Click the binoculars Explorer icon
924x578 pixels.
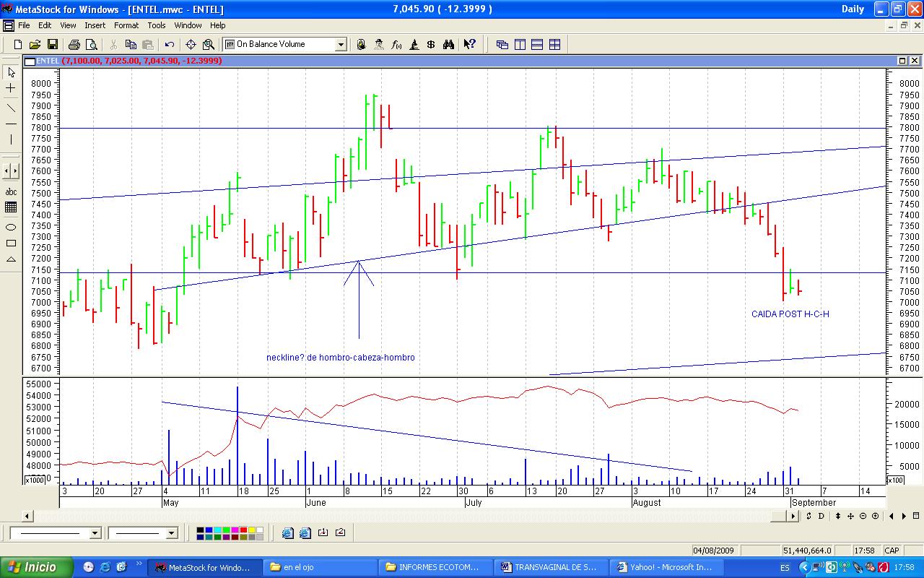point(448,44)
